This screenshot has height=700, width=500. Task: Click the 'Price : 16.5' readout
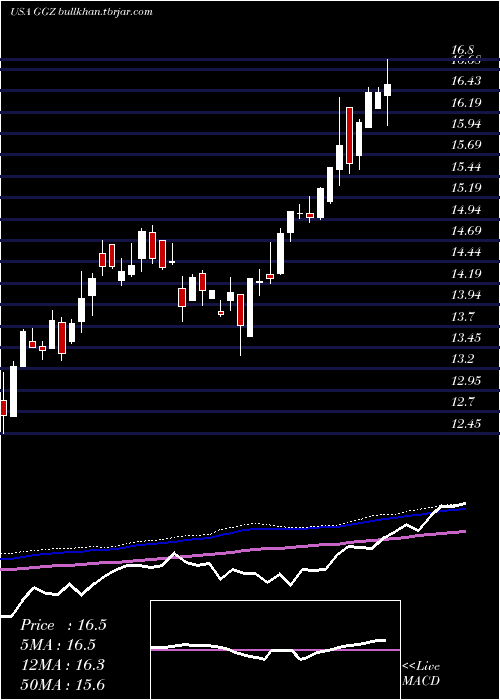coord(63,625)
